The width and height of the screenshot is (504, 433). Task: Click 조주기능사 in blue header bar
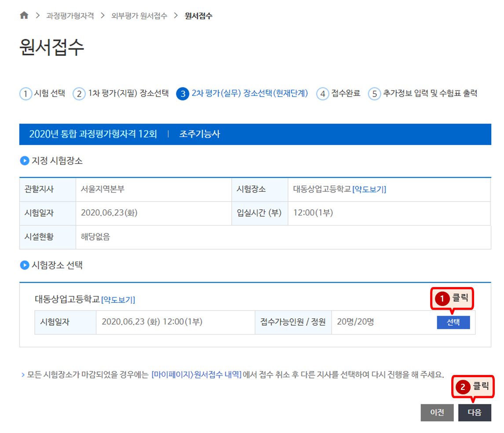click(200, 134)
